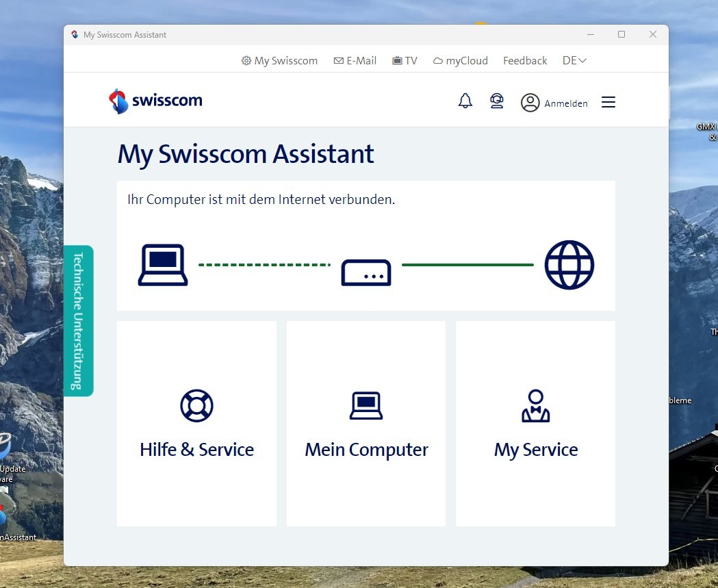
Task: Click the laptop icon in connection diagram
Action: (x=163, y=265)
